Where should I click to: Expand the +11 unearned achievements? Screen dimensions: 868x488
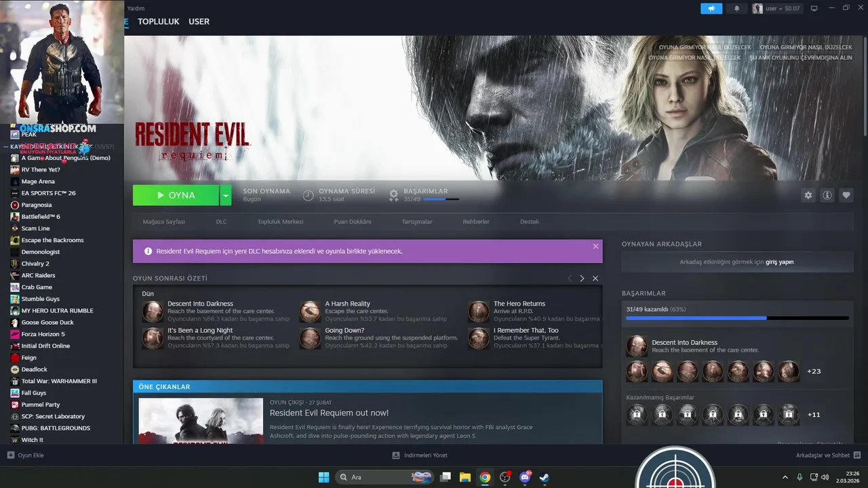(x=814, y=414)
